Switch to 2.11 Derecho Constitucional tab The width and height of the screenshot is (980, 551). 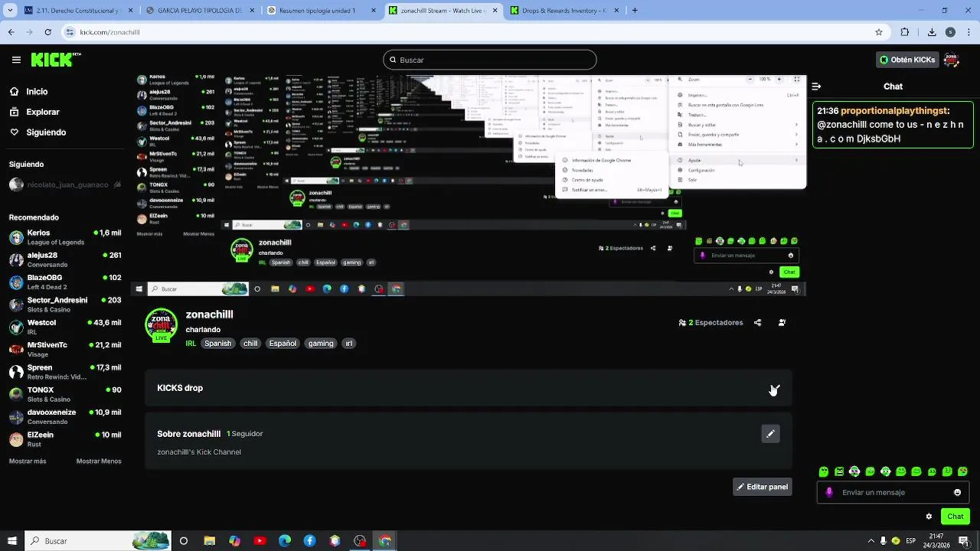point(78,11)
